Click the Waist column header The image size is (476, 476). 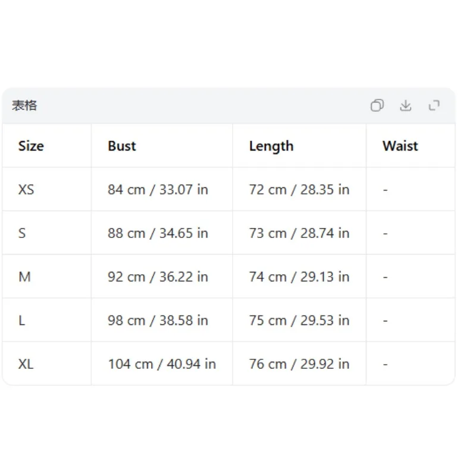(x=400, y=146)
